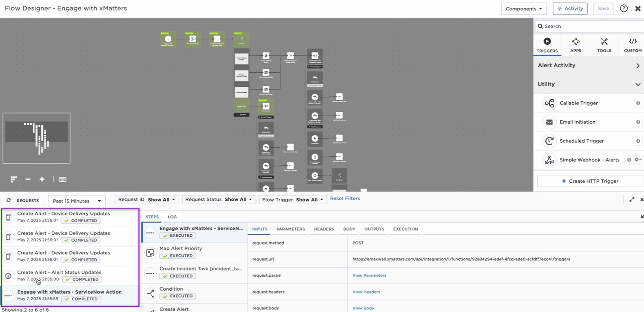Open the Request Status filter dropdown
Image resolution: width=644 pixels, height=312 pixels.
tap(219, 199)
